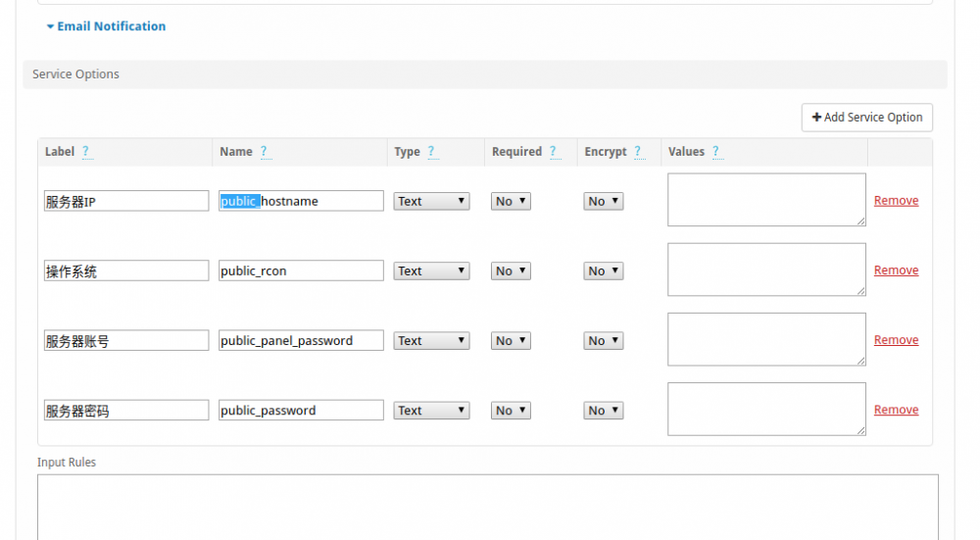The image size is (980, 540).
Task: Open Type dropdown for public_password row
Action: click(431, 410)
